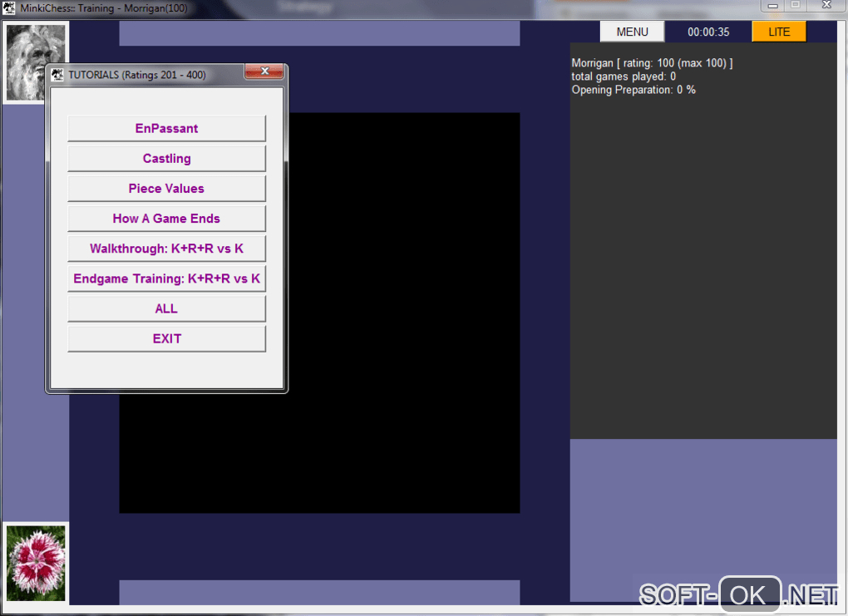Click the EXIT button in Tutorials dialog
848x616 pixels.
point(166,338)
